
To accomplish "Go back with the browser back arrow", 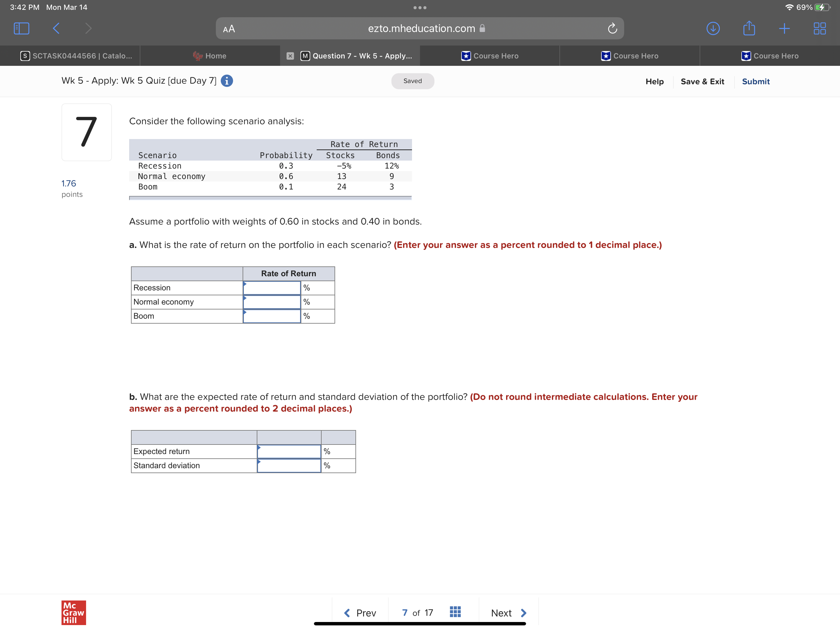I will pyautogui.click(x=56, y=29).
